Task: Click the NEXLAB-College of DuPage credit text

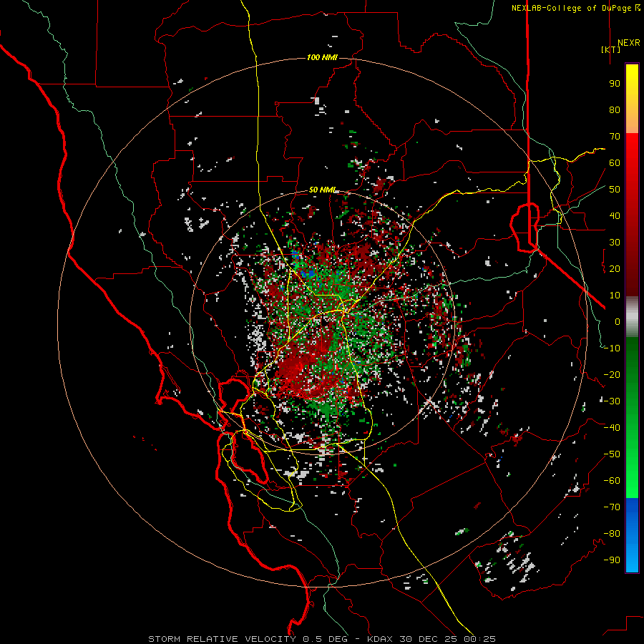Action: click(x=571, y=8)
